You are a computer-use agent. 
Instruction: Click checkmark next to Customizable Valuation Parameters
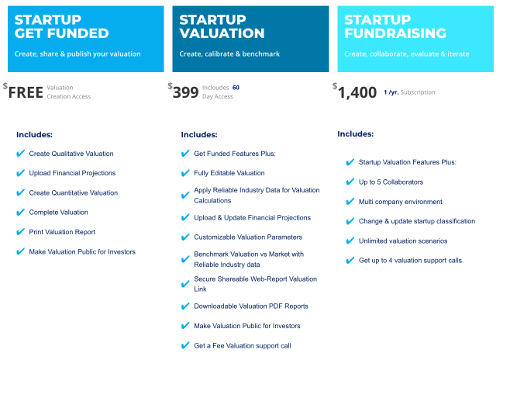pyautogui.click(x=185, y=237)
